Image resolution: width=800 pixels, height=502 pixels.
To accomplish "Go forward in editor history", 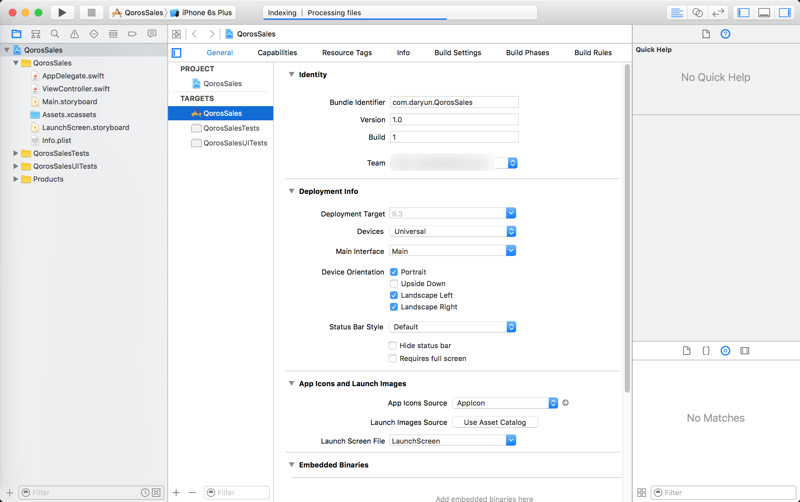I will coord(212,34).
